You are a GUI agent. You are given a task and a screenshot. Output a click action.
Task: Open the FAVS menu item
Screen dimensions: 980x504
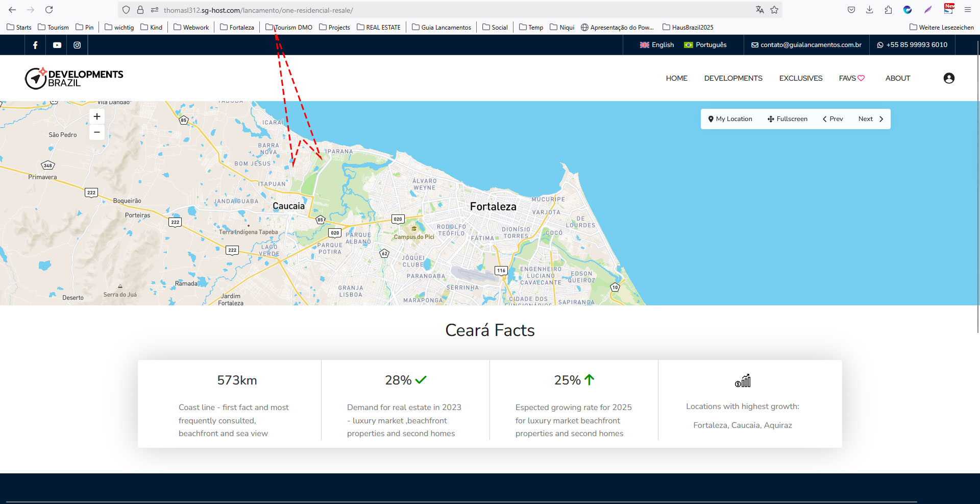pyautogui.click(x=851, y=78)
